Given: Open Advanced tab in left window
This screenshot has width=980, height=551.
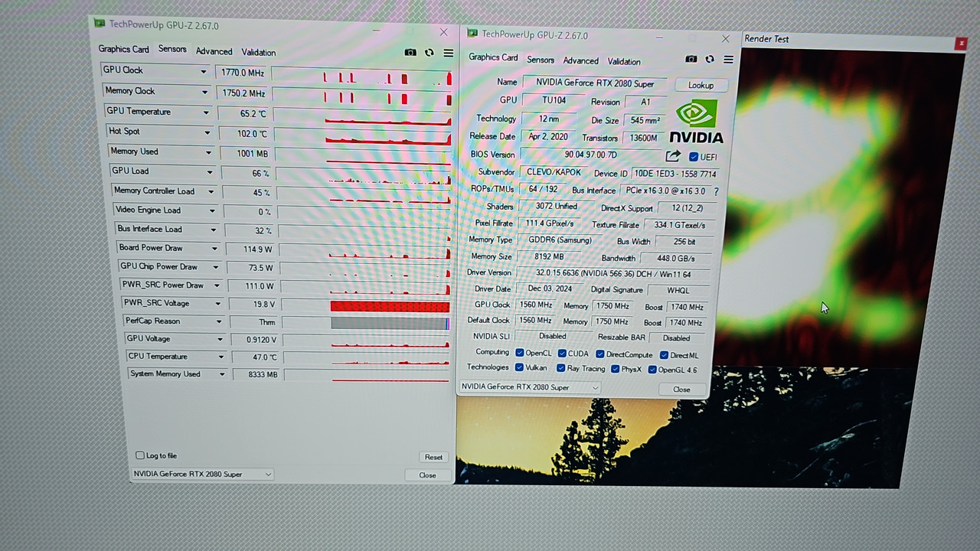Looking at the screenshot, I should coord(214,51).
